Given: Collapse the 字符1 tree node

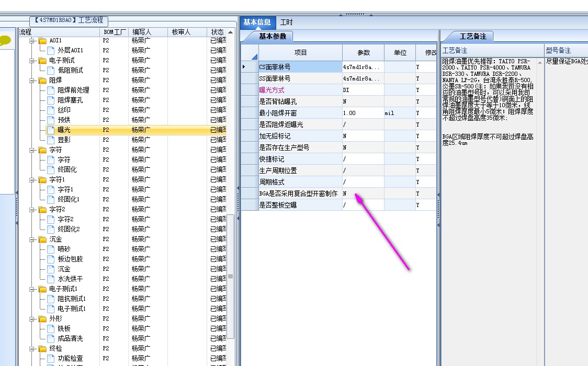Looking at the screenshot, I should pos(32,179).
